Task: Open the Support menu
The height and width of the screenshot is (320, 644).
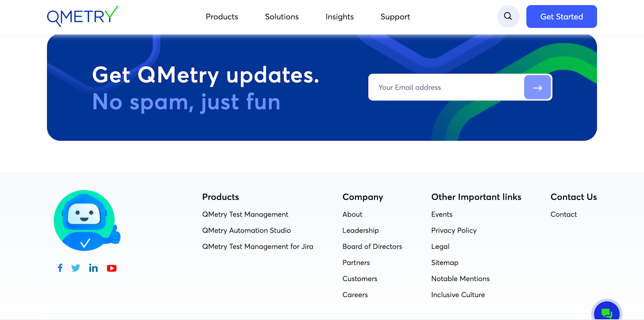Action: pyautogui.click(x=395, y=17)
